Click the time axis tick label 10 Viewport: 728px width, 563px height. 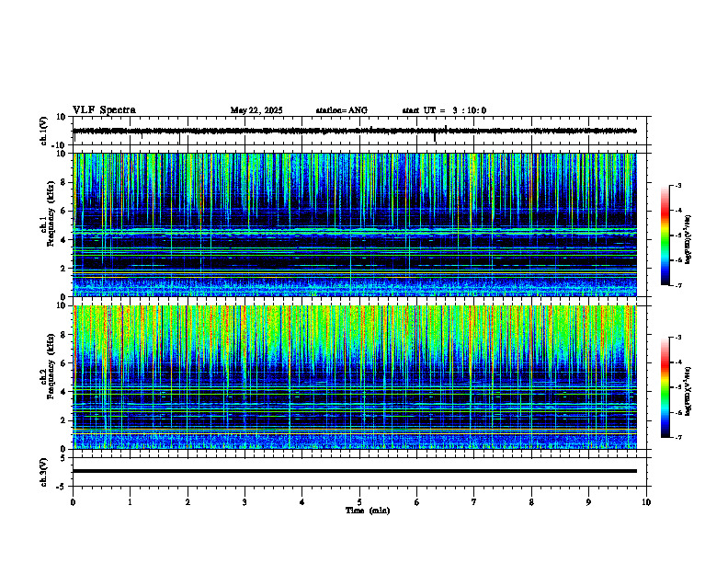(646, 502)
